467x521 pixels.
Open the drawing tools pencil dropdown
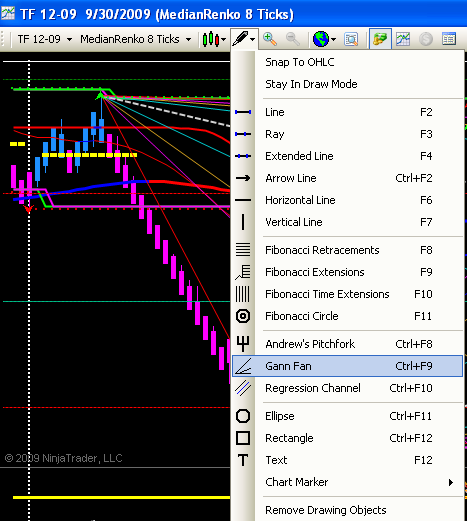244,39
